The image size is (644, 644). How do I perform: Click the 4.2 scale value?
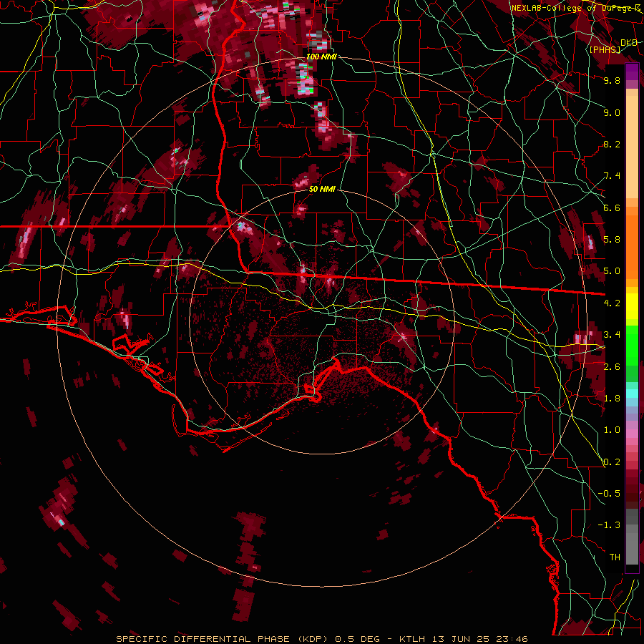(612, 303)
